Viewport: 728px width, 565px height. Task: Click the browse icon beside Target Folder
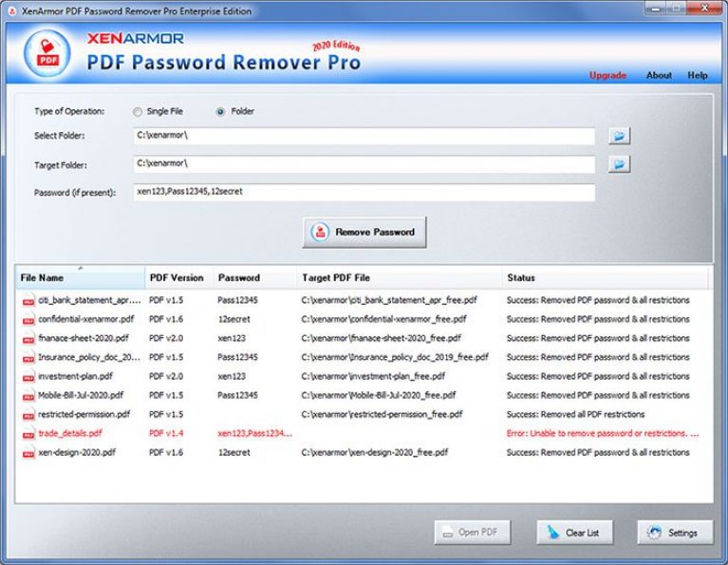(x=619, y=164)
